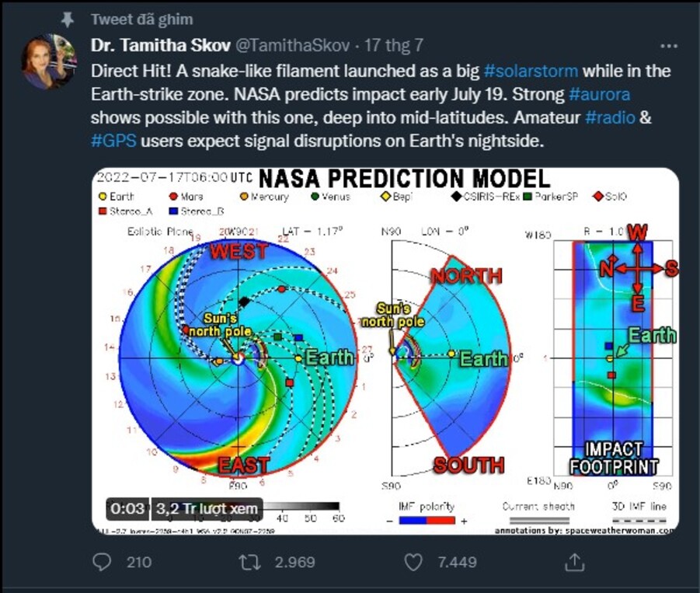Viewport: 700px width, 593px height.
Task: Click the 3,2 Tr lượt xem view count
Action: [x=207, y=508]
